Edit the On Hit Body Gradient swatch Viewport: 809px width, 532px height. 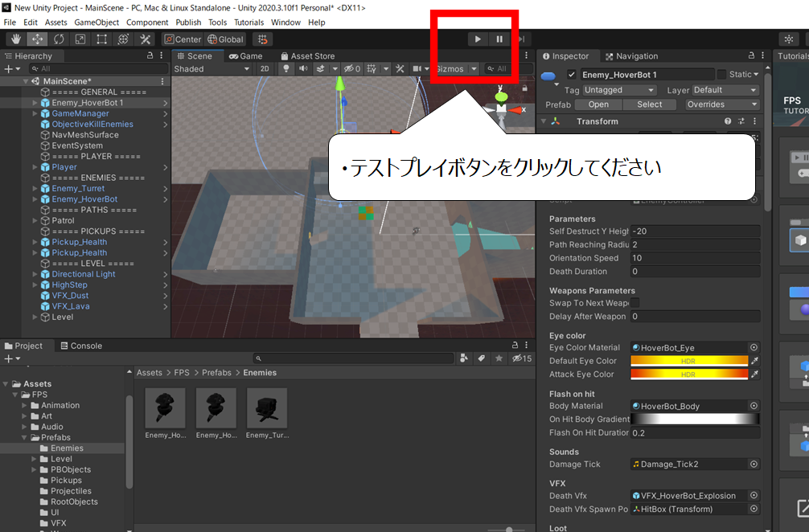click(x=695, y=419)
